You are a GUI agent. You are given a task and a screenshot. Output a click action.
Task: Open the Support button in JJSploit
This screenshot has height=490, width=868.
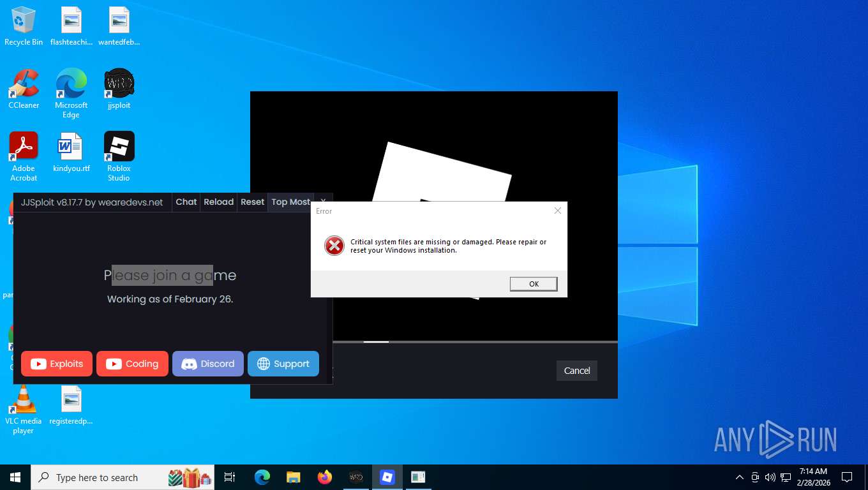[283, 364]
